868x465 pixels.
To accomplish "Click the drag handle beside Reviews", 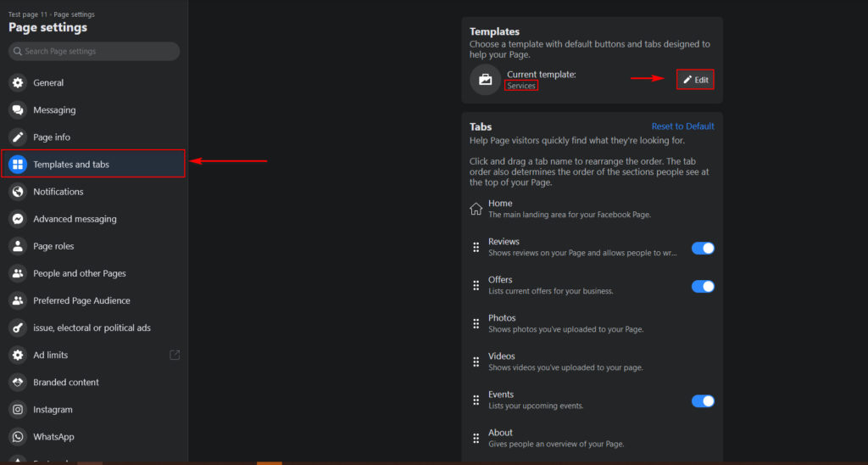I will coord(476,247).
